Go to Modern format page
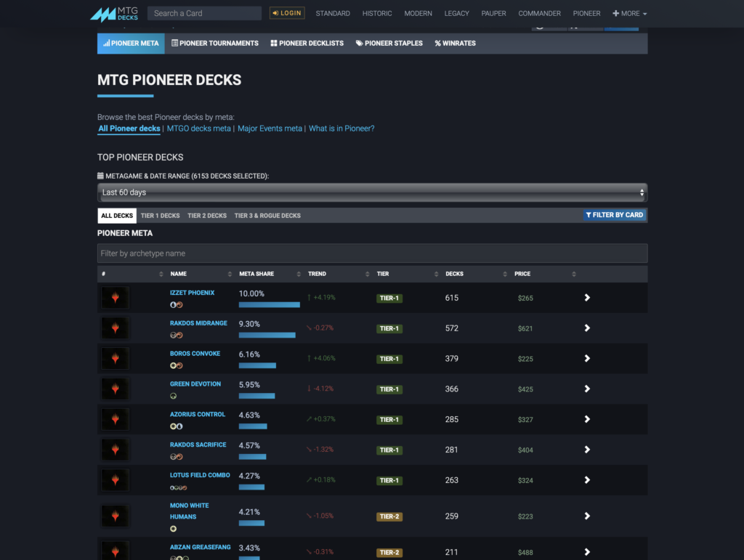744x560 pixels. pyautogui.click(x=418, y=13)
